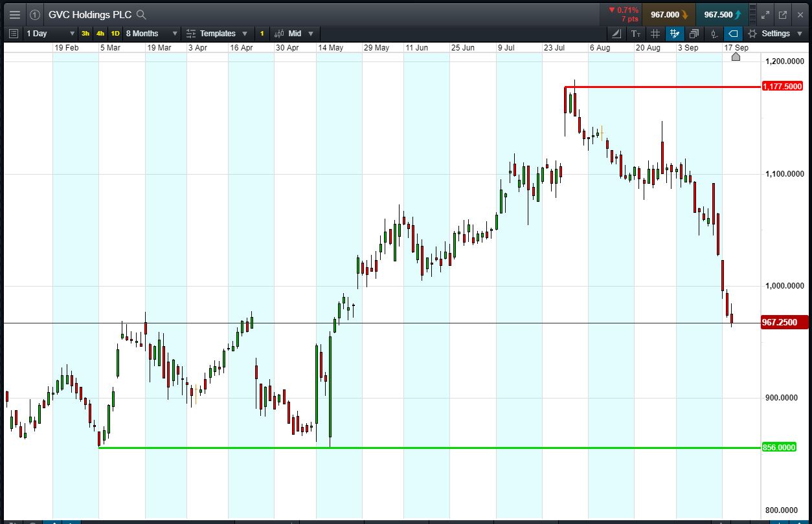
Task: Click the search magnifier beside GVC Holdings PLC
Action: pos(141,15)
